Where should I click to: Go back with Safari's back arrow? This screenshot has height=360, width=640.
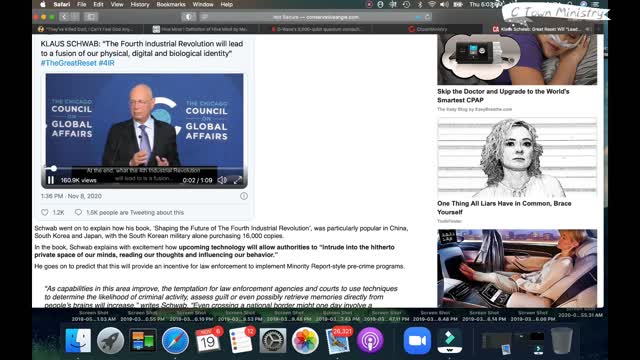click(64, 17)
